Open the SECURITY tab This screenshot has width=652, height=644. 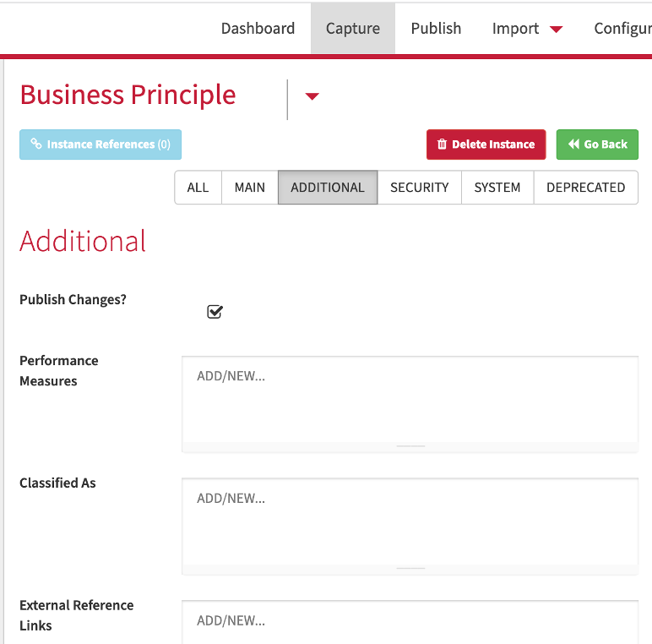tap(419, 188)
